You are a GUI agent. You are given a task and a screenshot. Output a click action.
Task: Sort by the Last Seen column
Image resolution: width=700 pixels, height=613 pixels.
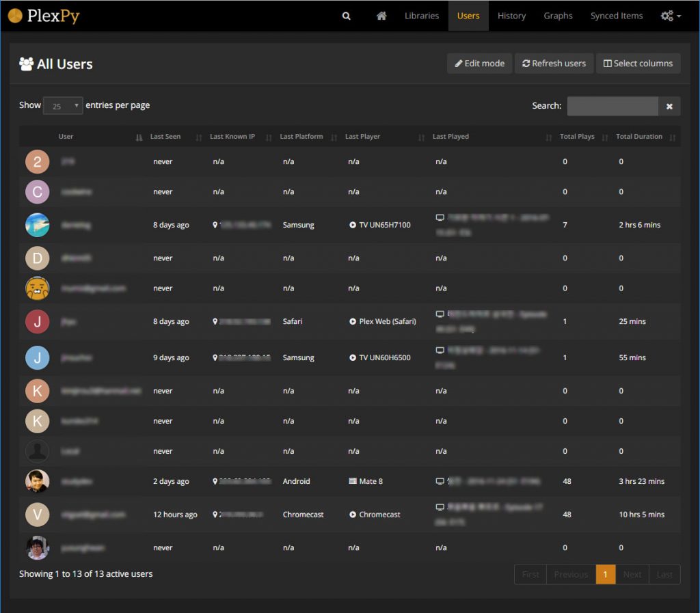click(166, 137)
